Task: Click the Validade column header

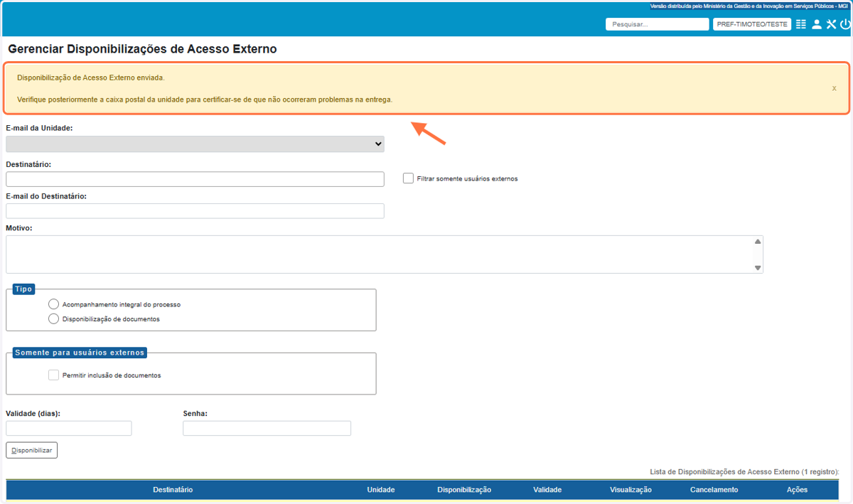Action: 547,490
